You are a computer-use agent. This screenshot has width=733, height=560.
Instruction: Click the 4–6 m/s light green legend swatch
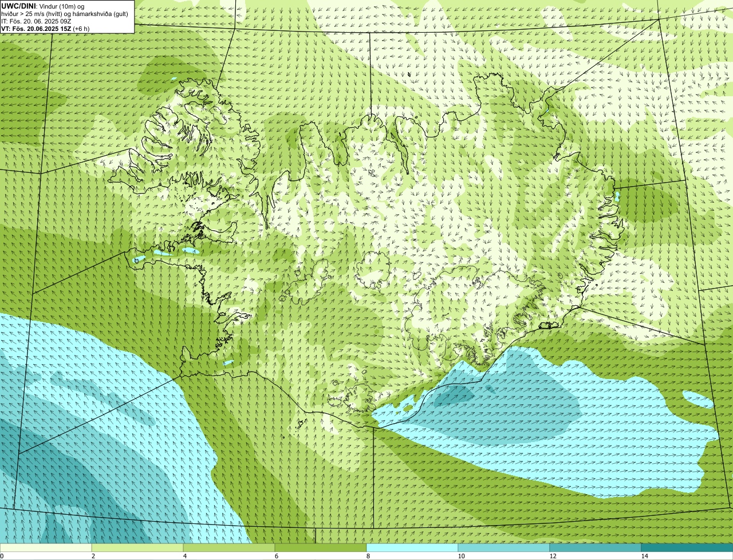(229, 547)
